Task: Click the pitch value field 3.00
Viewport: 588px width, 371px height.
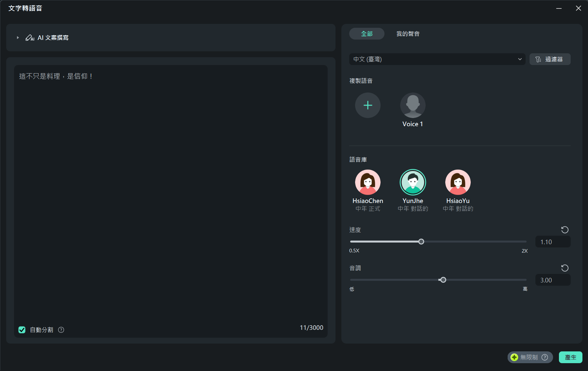Action: coord(553,280)
